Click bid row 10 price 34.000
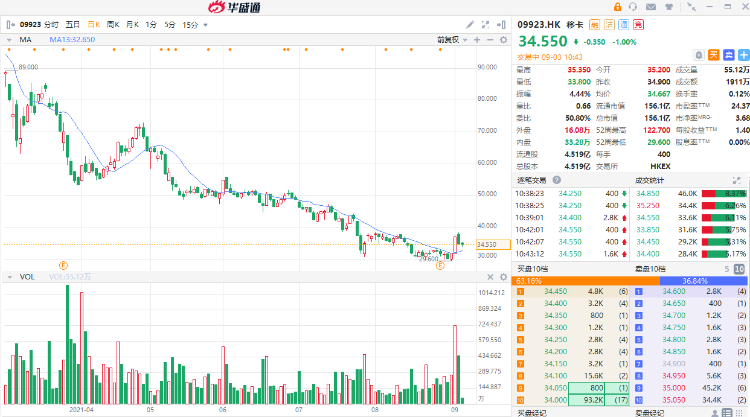Image resolution: width=750 pixels, height=417 pixels. tap(556, 400)
